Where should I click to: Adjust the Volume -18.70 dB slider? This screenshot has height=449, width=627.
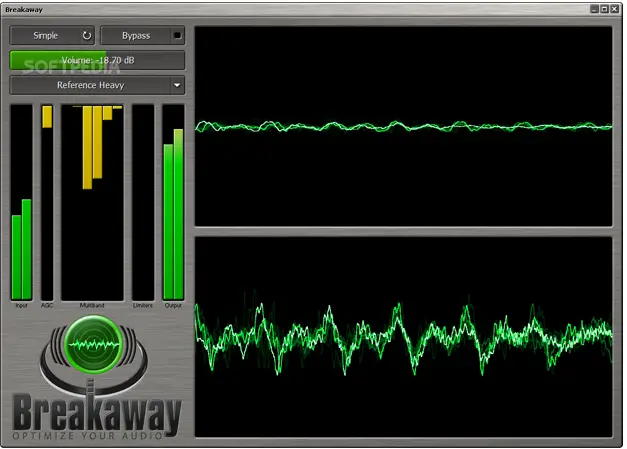pos(97,60)
